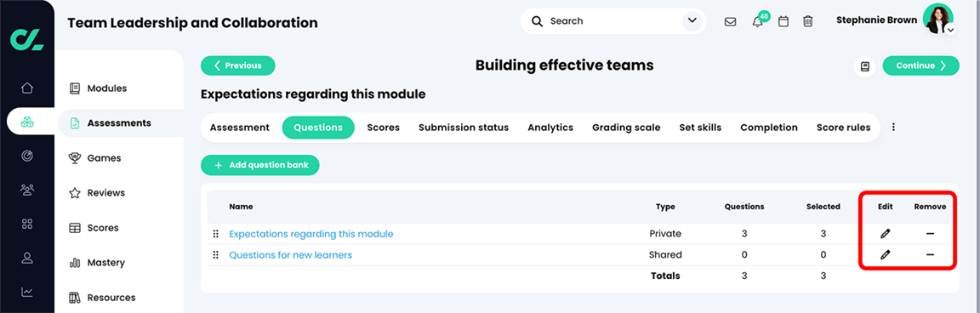Click into the Search input field

pyautogui.click(x=612, y=21)
